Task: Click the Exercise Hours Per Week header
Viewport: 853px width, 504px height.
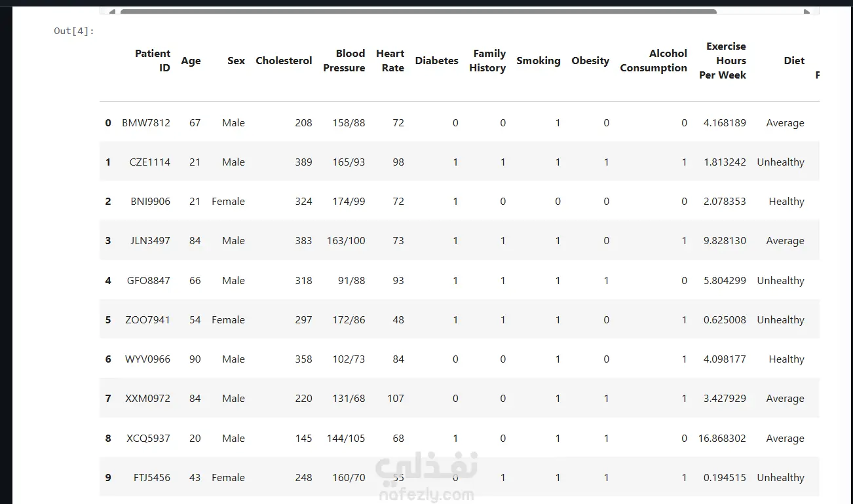Action: (x=723, y=61)
